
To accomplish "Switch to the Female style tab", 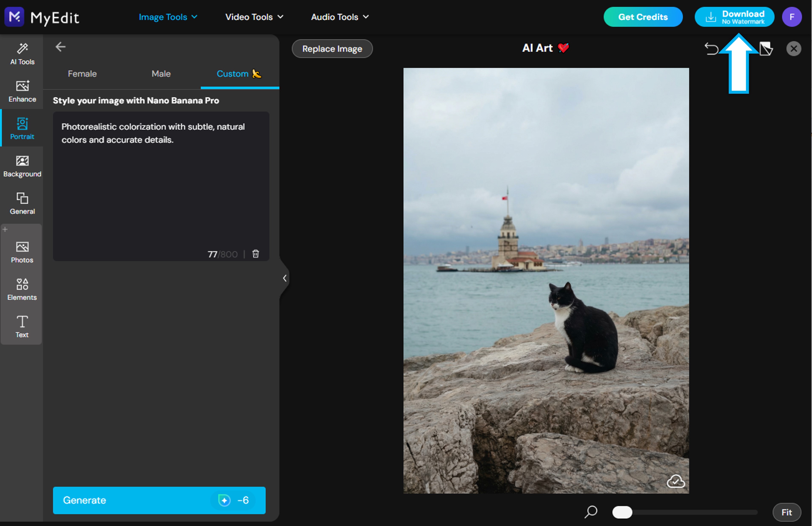I will pos(82,74).
